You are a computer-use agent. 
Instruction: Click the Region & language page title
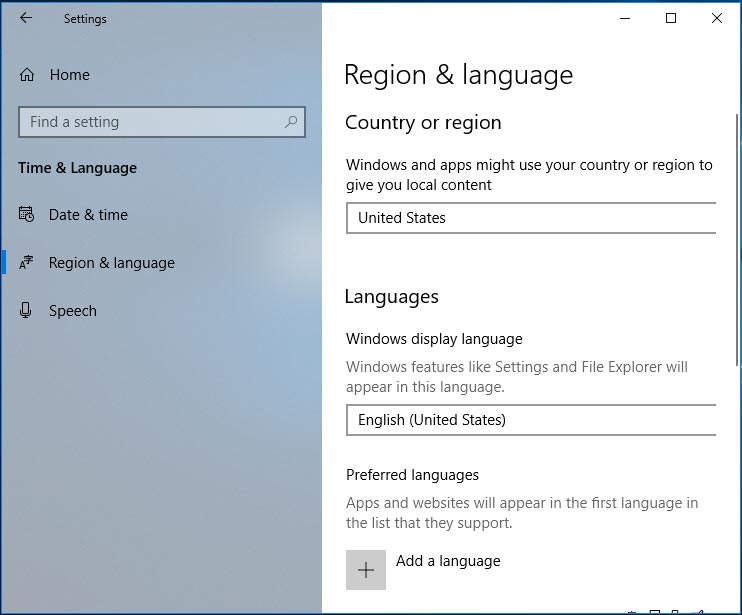click(x=458, y=75)
